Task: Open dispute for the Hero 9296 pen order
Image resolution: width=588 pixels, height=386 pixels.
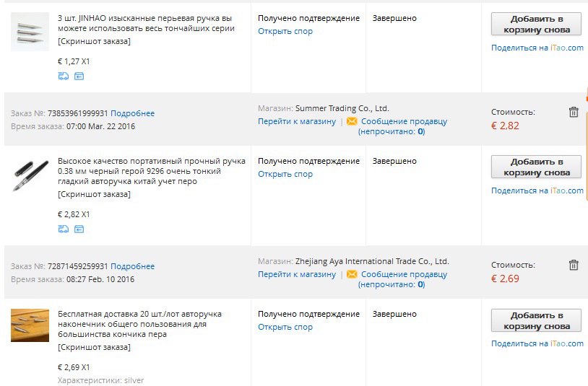Action: [x=285, y=174]
